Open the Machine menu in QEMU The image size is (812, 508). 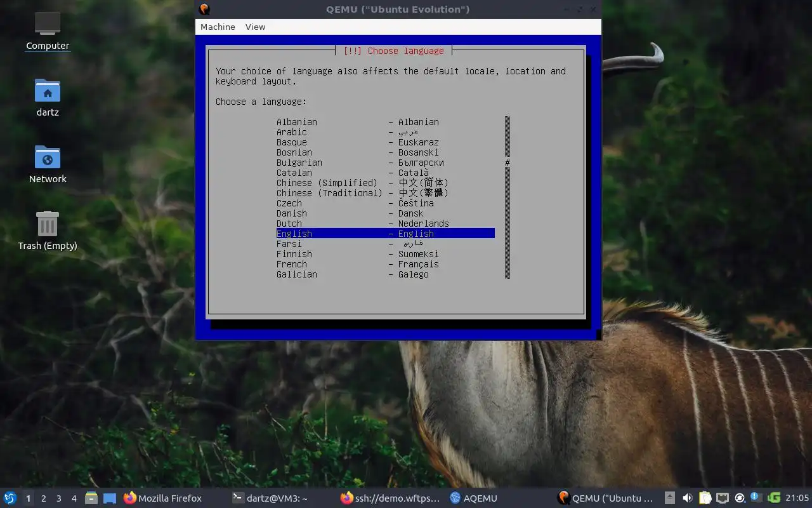pos(218,27)
